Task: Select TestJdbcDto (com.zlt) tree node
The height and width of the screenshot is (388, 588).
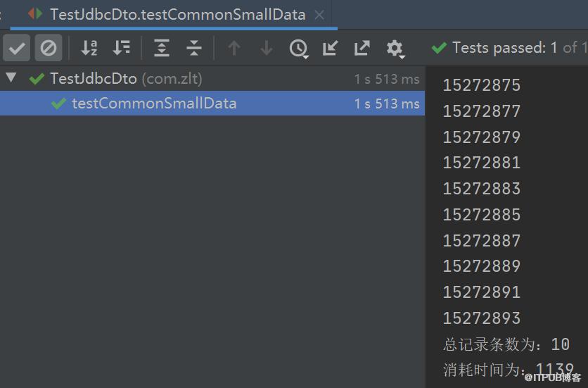Action: 212,78
